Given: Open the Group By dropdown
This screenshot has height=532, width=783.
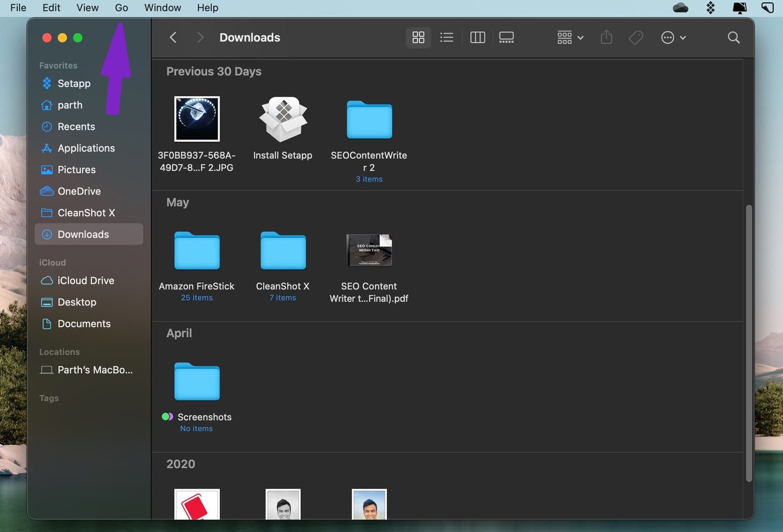Looking at the screenshot, I should [570, 38].
